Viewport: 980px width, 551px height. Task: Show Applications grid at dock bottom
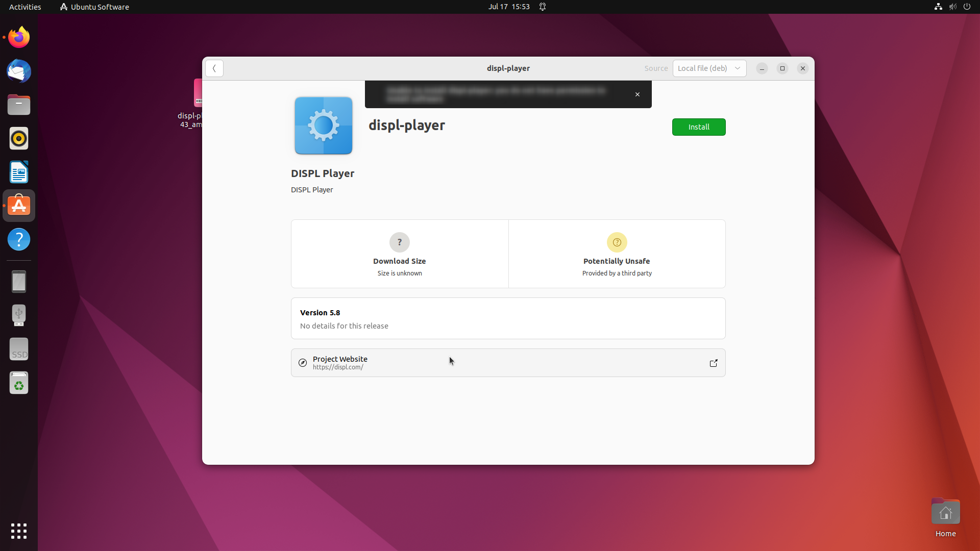point(19,531)
